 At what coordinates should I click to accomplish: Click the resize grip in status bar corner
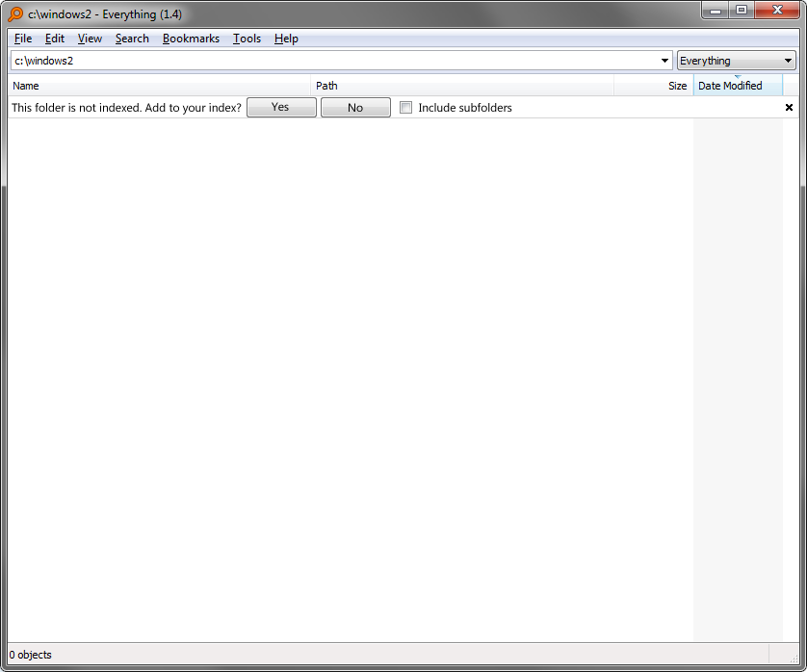coord(794,659)
